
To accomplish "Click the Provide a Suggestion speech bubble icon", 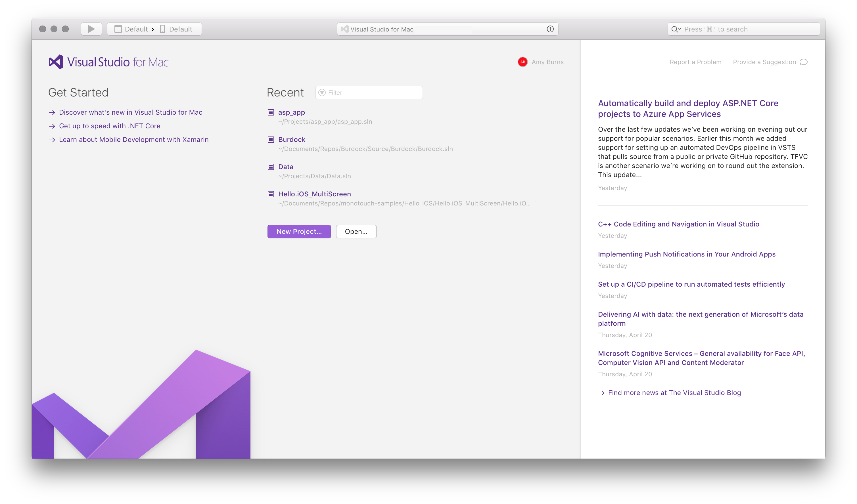I will click(x=803, y=62).
